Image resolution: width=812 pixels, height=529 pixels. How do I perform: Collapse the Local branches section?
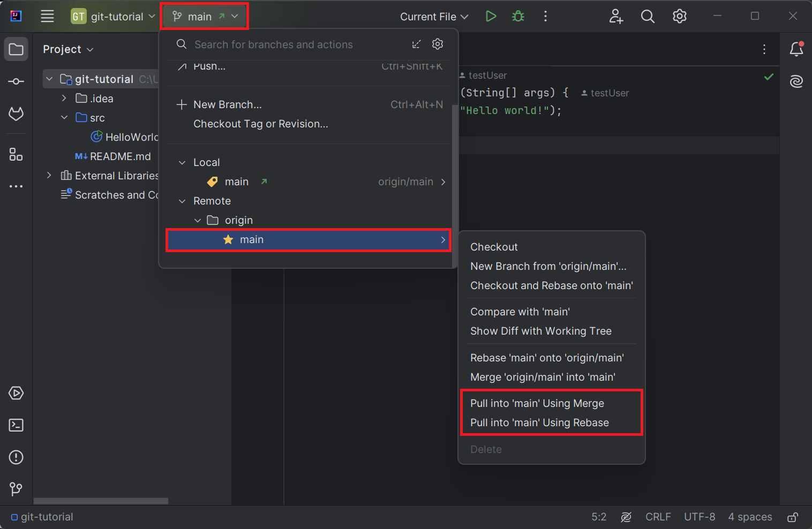[183, 162]
